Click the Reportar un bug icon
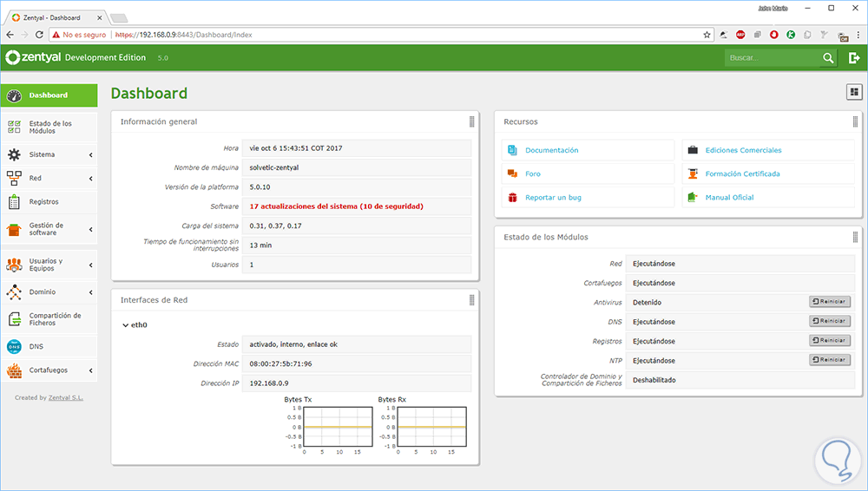The height and width of the screenshot is (491, 868). click(x=513, y=197)
